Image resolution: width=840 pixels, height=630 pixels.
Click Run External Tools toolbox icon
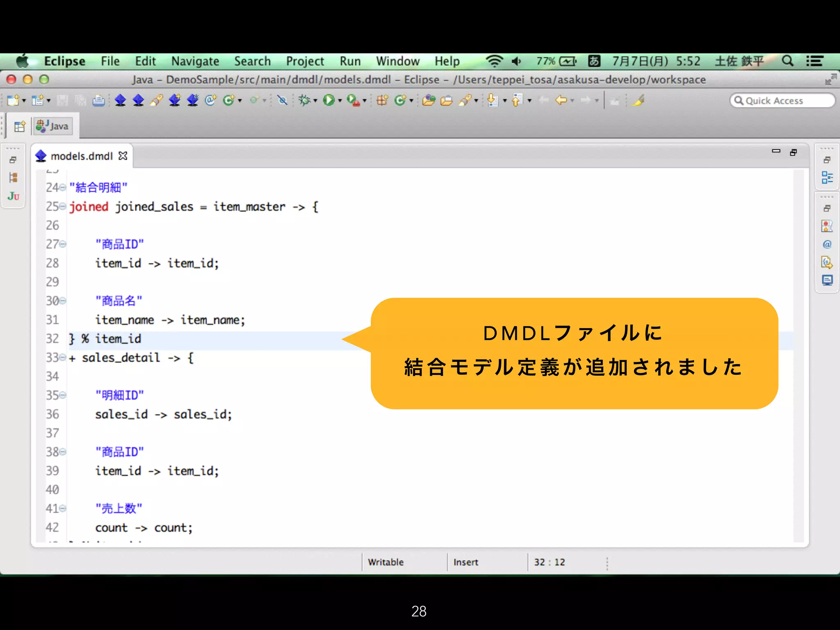353,100
